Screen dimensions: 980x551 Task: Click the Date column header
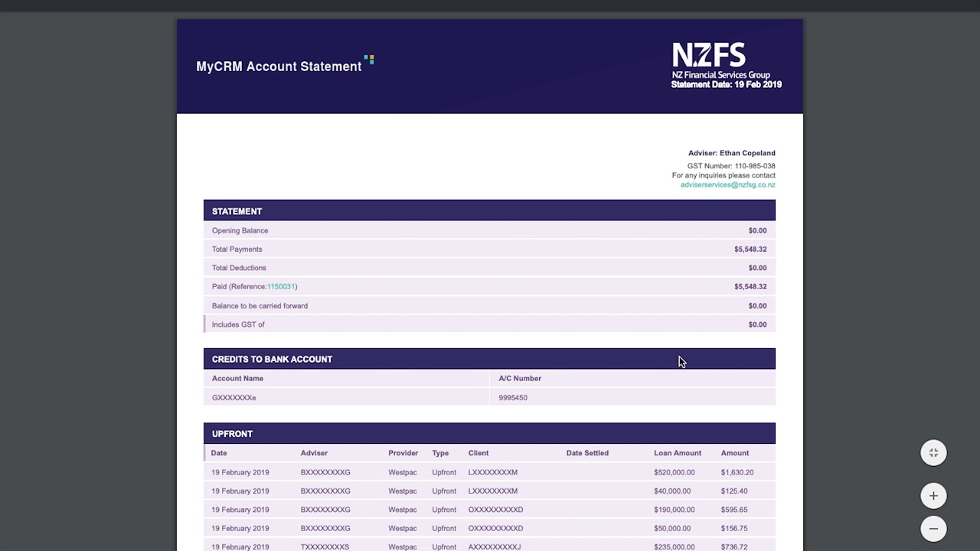[219, 453]
